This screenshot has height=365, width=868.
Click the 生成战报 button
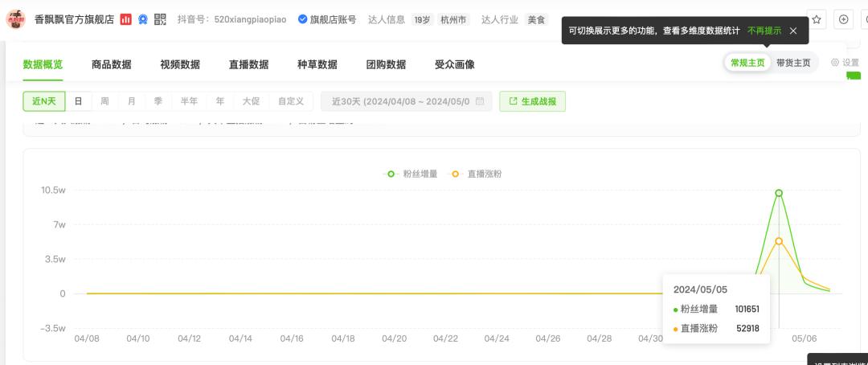coord(533,101)
